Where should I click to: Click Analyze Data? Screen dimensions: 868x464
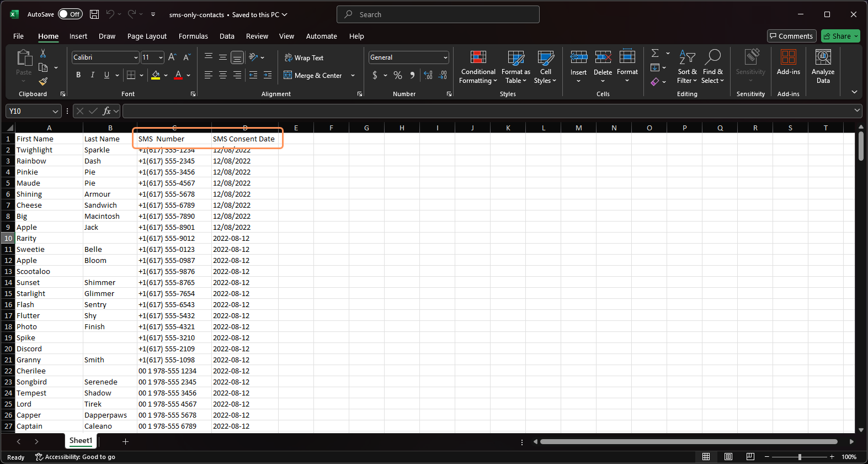(x=823, y=66)
